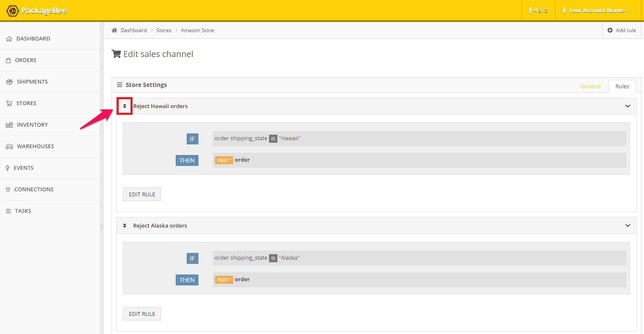Screen dimensions: 644x334
Task: Select the Rules tab
Action: (622, 86)
